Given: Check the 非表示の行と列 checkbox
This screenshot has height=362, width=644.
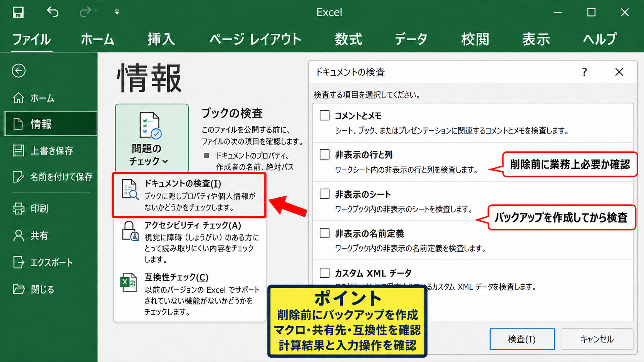Looking at the screenshot, I should [x=325, y=155].
